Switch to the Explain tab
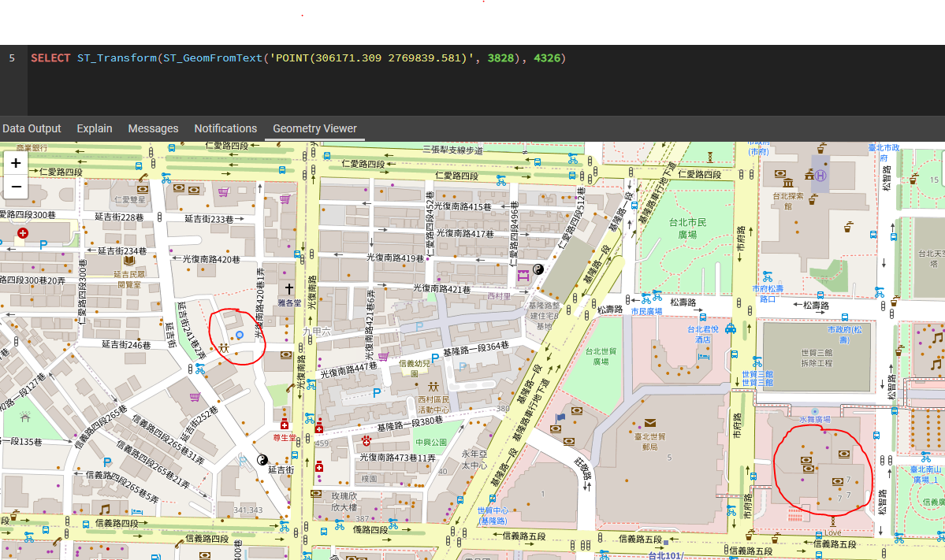 coord(95,128)
